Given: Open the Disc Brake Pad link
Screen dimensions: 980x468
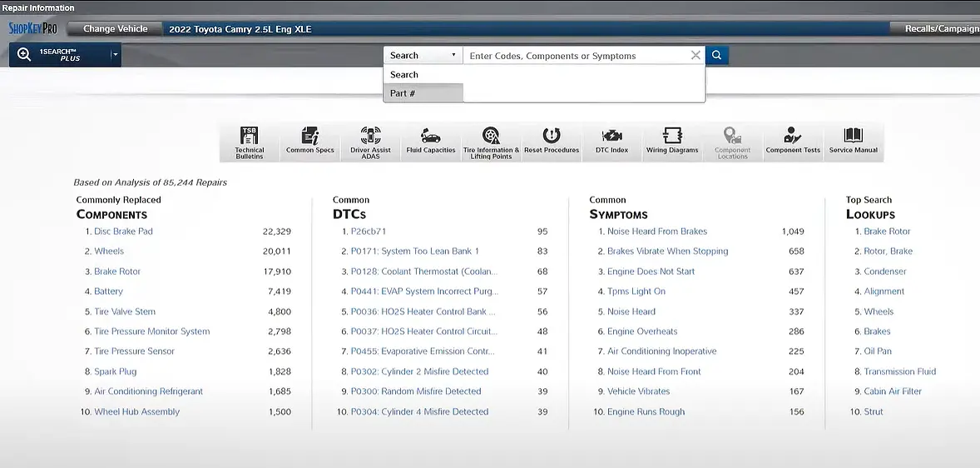Looking at the screenshot, I should 123,232.
